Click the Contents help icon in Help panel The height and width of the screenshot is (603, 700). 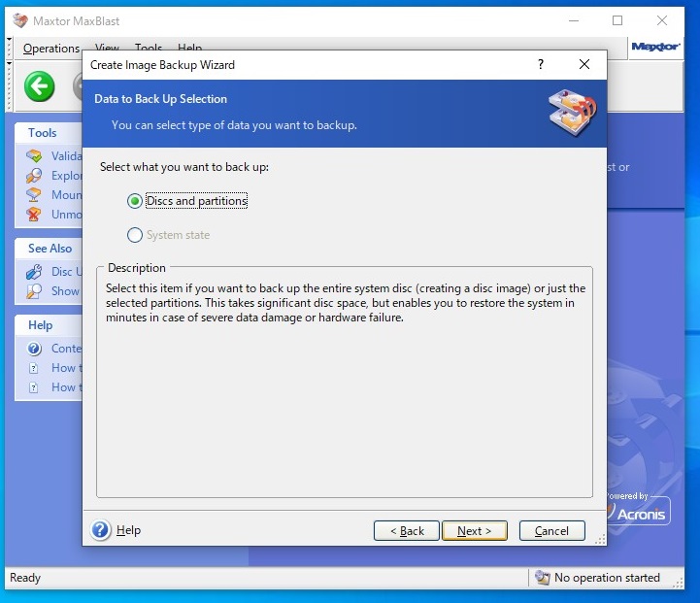[34, 349]
